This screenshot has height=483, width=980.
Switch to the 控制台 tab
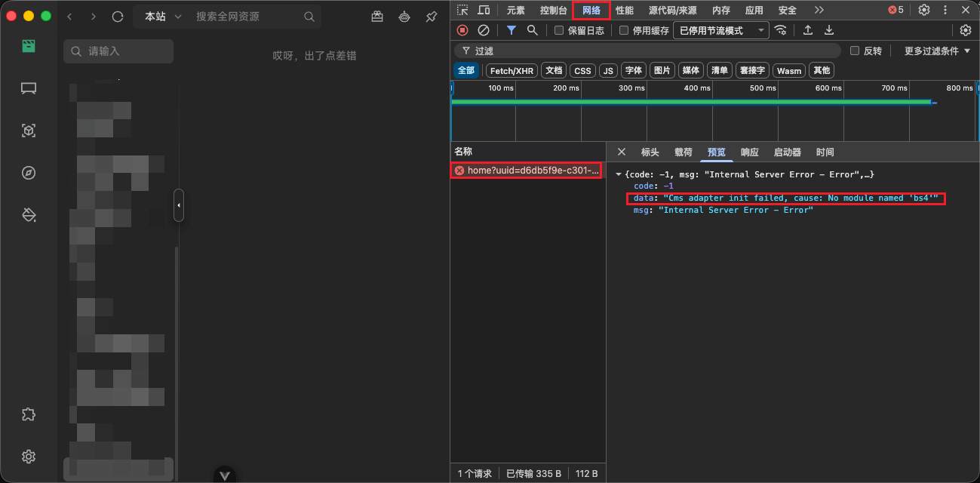(x=555, y=10)
